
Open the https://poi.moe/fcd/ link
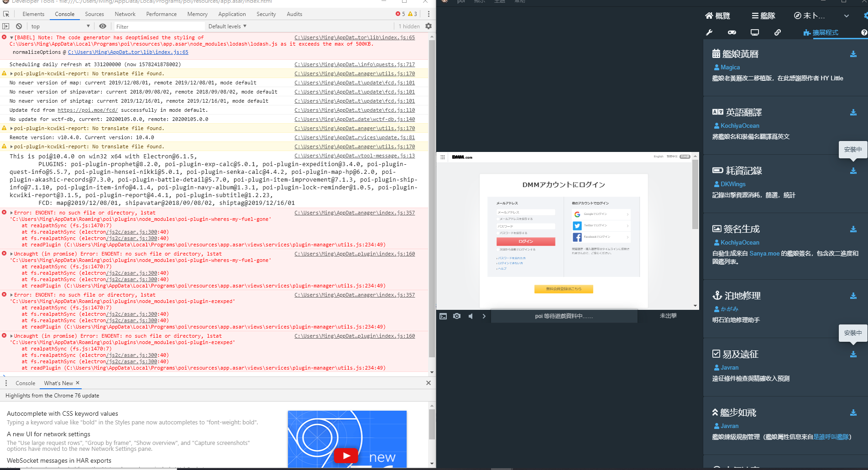pyautogui.click(x=88, y=110)
